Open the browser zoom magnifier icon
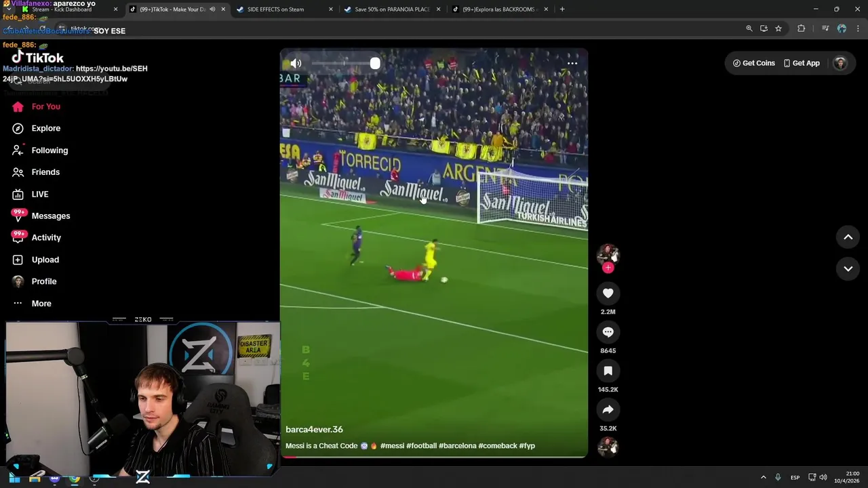868x488 pixels. tap(749, 28)
